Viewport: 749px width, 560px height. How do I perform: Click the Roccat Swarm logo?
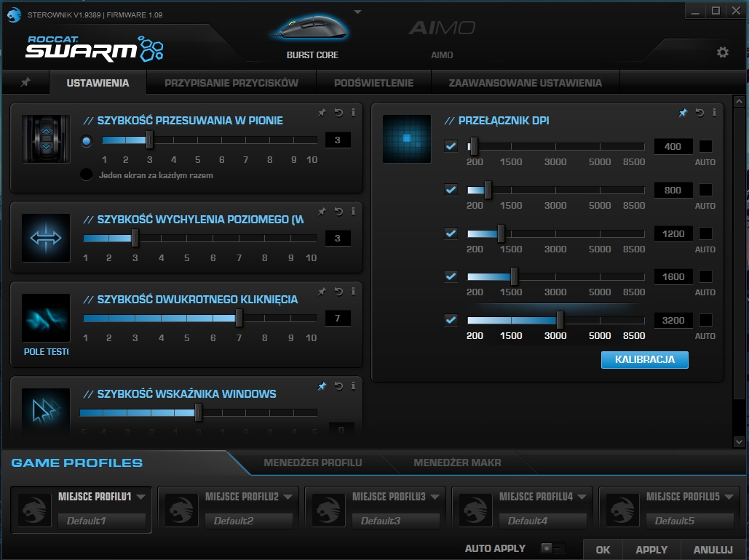point(95,49)
